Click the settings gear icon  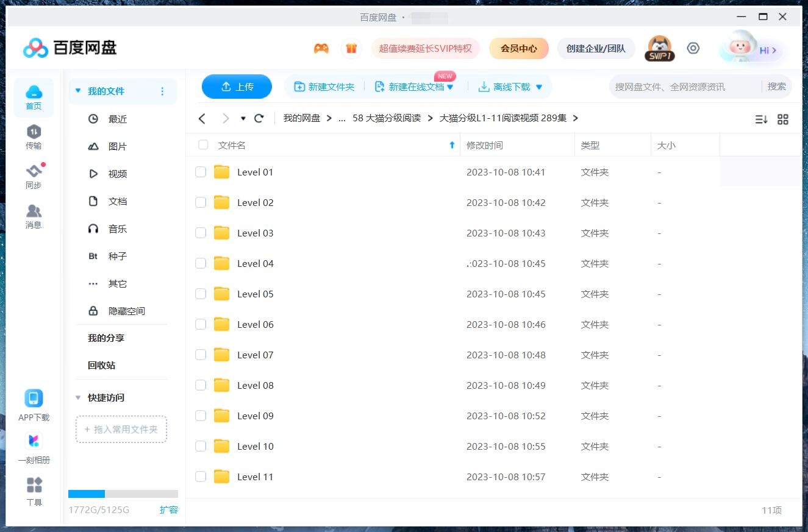pyautogui.click(x=693, y=48)
